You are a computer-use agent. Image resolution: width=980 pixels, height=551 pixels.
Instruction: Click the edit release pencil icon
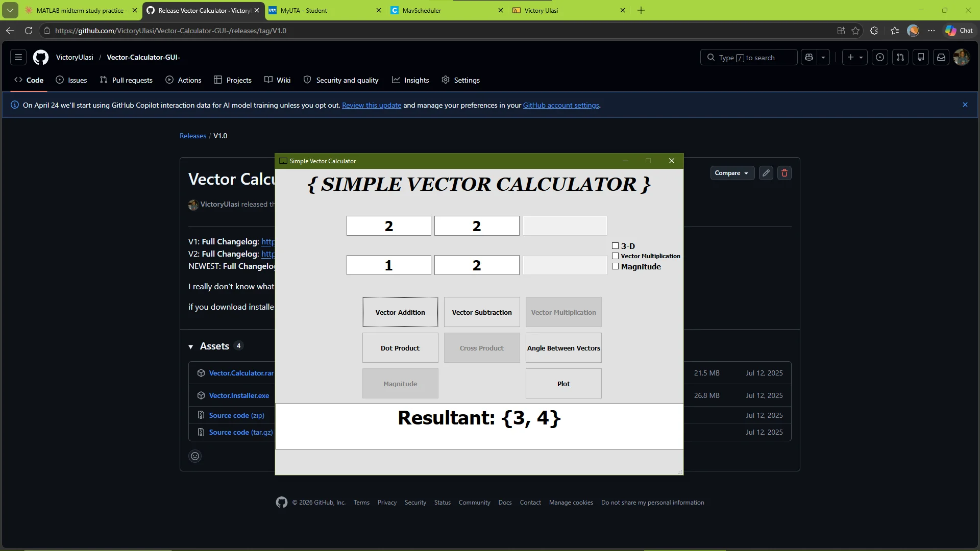point(766,173)
